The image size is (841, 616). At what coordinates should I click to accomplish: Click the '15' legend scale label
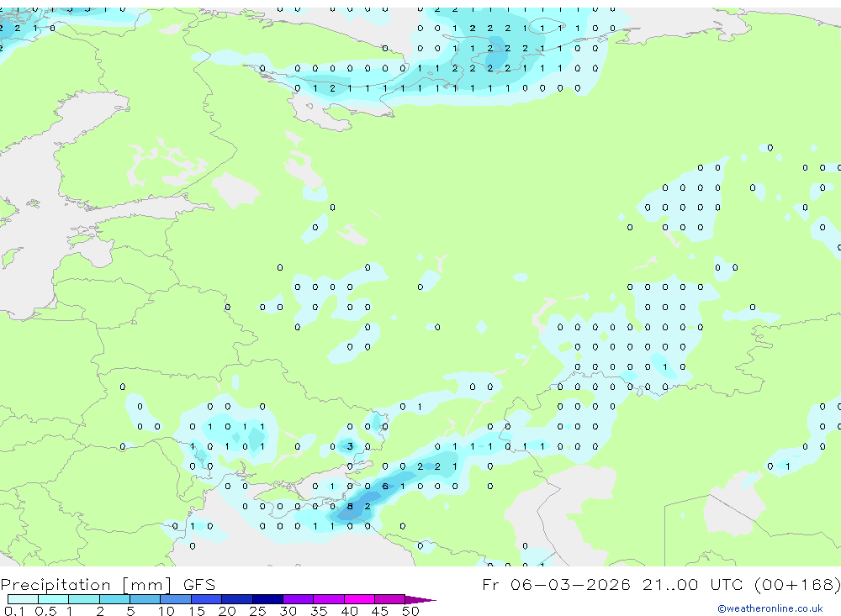(x=196, y=611)
